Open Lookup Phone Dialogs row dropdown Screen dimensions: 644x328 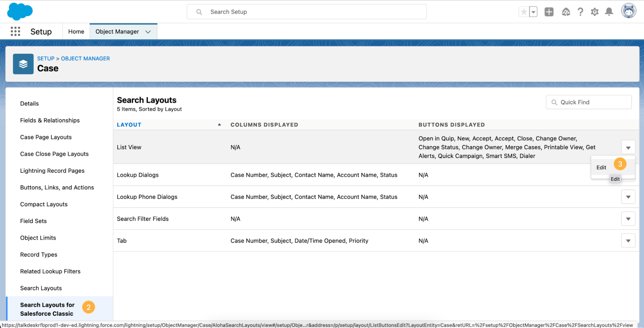pyautogui.click(x=628, y=197)
